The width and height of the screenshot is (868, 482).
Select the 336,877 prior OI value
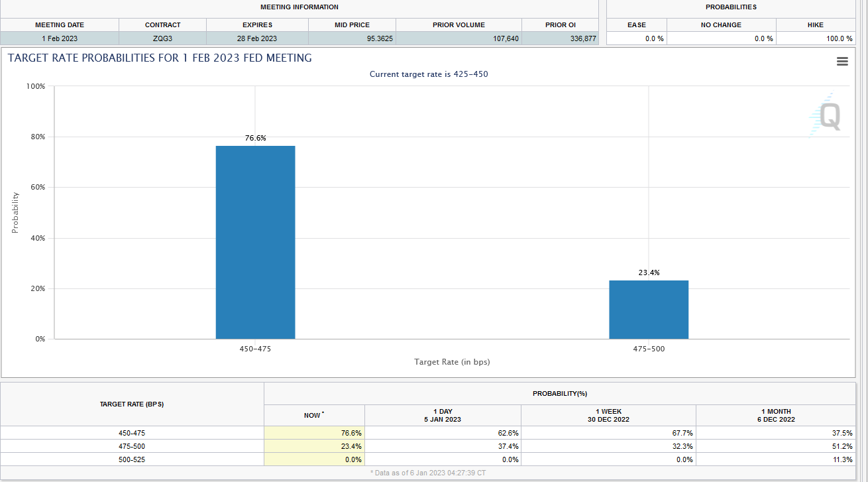tap(583, 38)
